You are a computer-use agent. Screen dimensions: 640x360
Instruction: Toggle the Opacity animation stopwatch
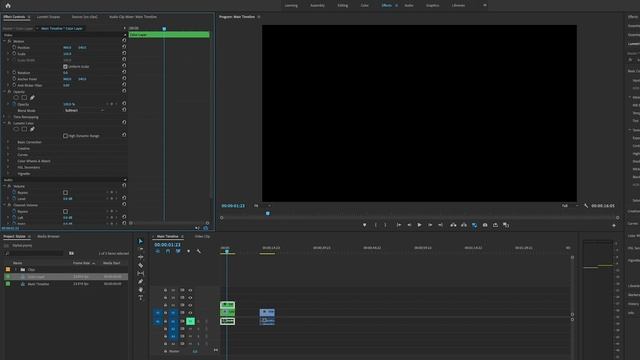tap(14, 104)
